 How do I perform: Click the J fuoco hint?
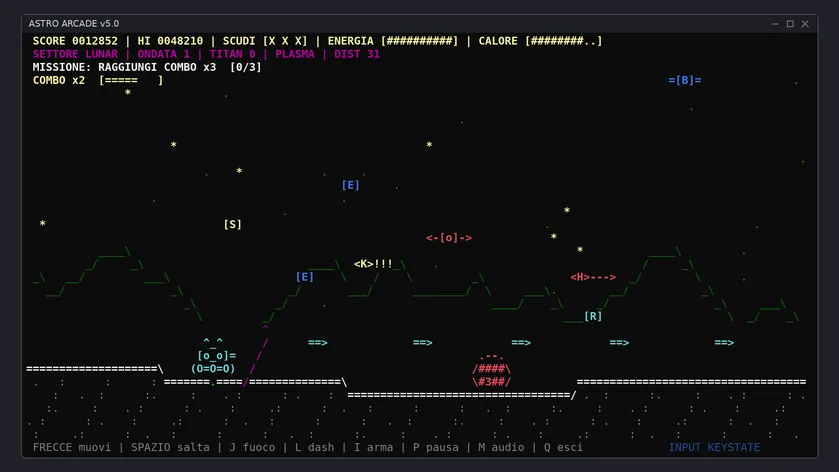click(252, 447)
